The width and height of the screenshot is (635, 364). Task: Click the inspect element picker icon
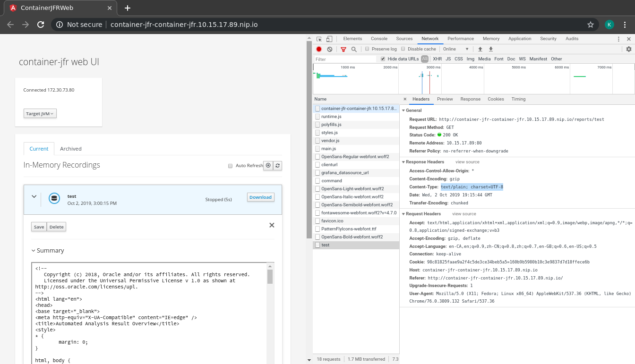pyautogui.click(x=319, y=39)
